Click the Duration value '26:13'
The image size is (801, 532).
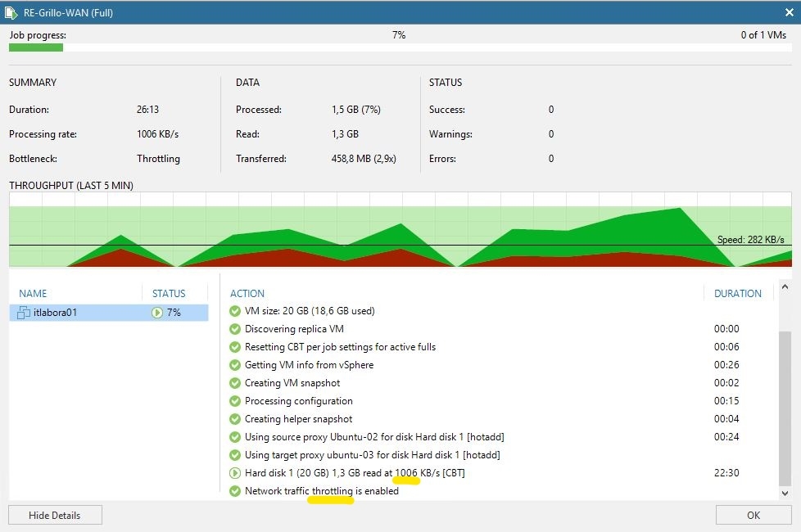tap(147, 110)
